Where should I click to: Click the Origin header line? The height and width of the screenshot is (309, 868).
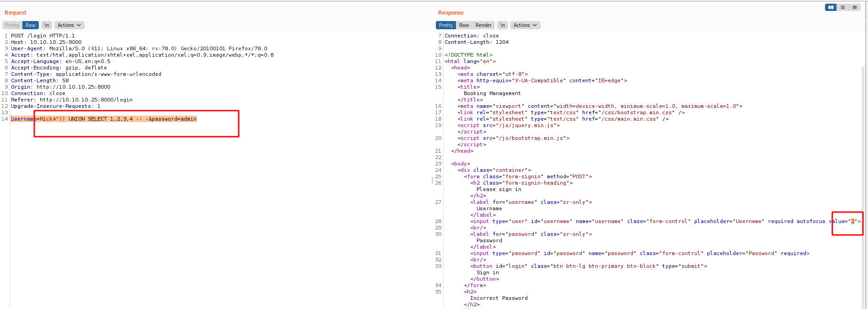(61, 87)
